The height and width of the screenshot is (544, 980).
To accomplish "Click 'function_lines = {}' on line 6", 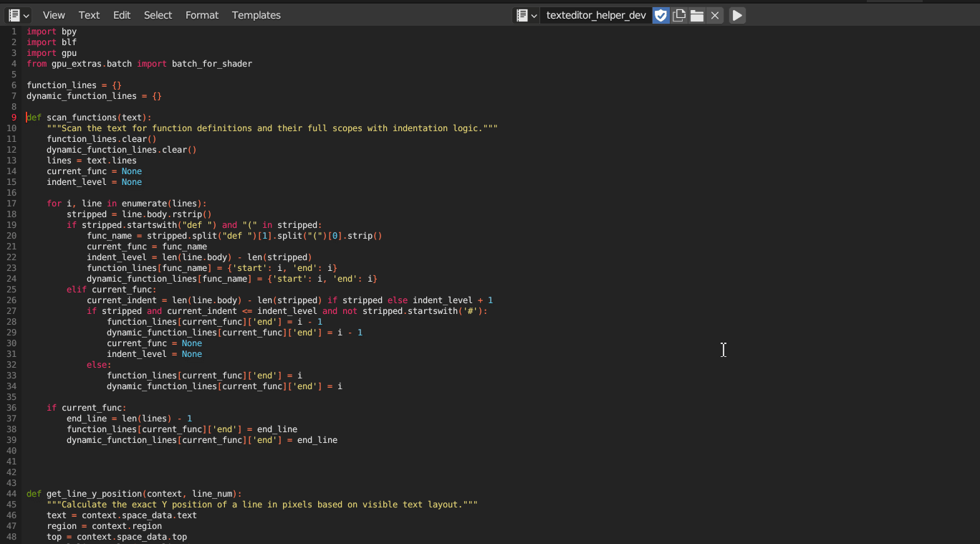I will (x=75, y=85).
